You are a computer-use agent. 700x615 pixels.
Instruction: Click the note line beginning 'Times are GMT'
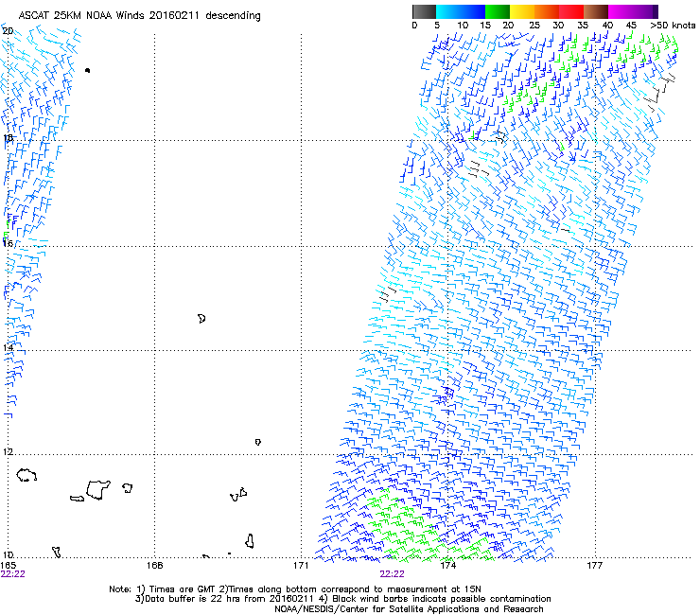[x=294, y=589]
